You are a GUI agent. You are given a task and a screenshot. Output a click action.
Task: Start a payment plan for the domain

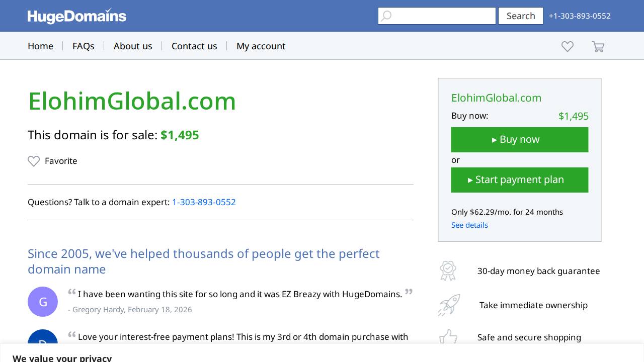point(519,179)
